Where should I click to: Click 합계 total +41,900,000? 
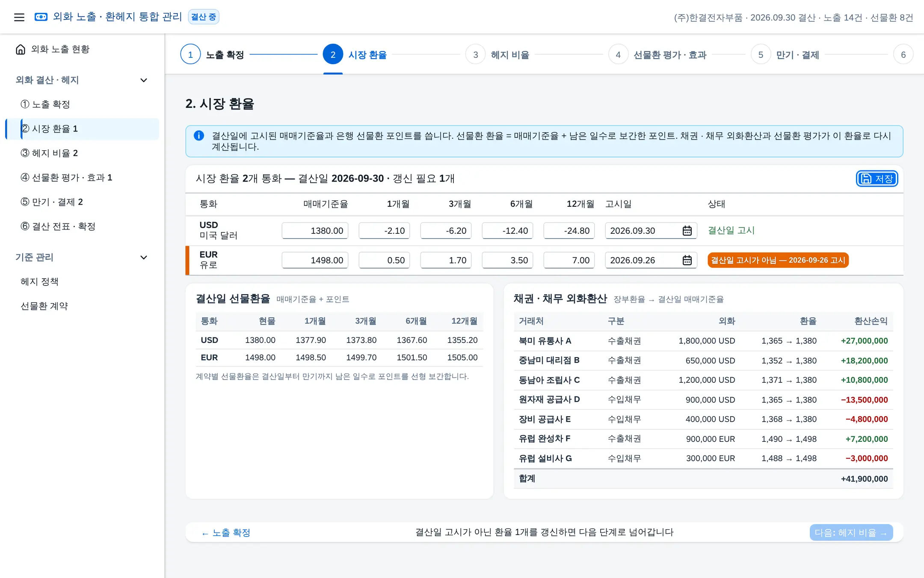[864, 479]
